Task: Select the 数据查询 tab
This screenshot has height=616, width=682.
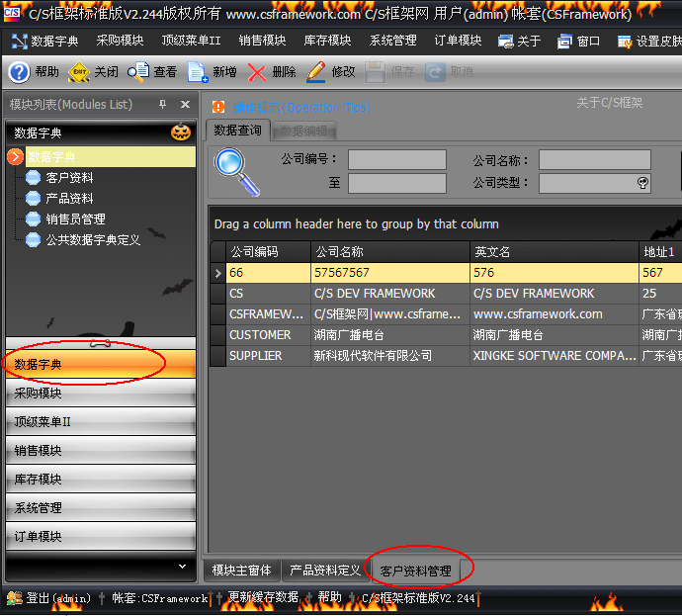Action: click(237, 131)
